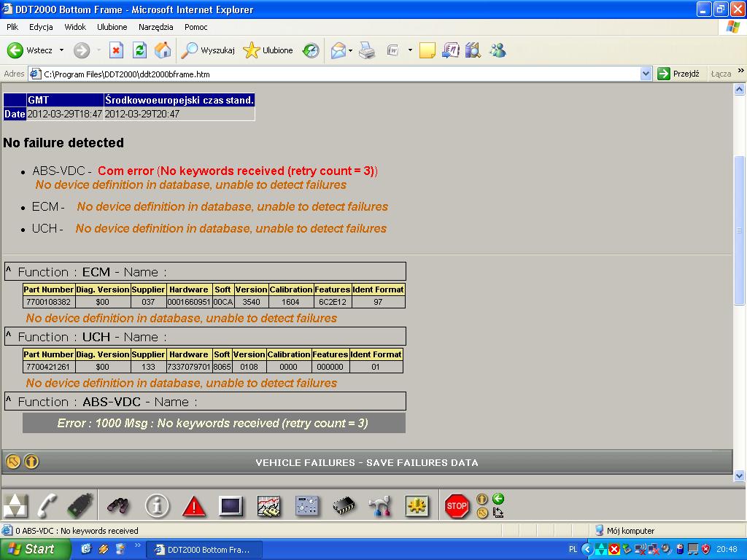Click the page vertical scrollbar thumb
Screen dimensions: 747x560
[740, 230]
